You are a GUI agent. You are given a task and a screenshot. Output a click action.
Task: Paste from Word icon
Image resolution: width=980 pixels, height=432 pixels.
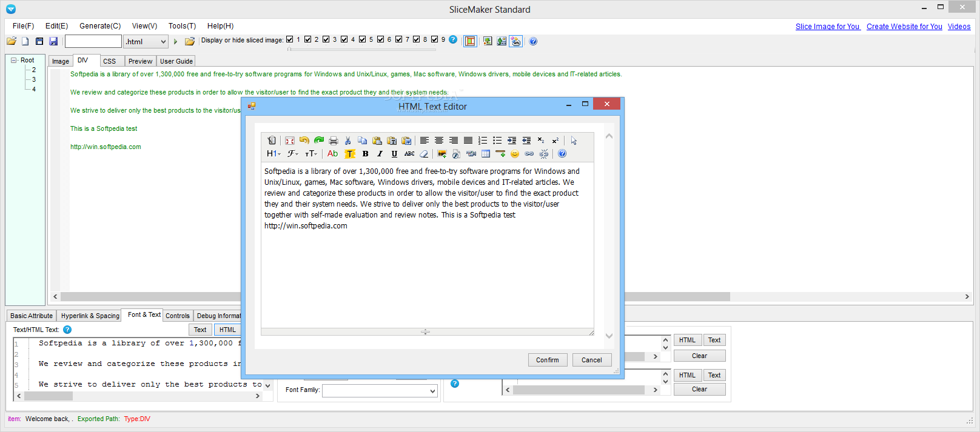point(406,141)
